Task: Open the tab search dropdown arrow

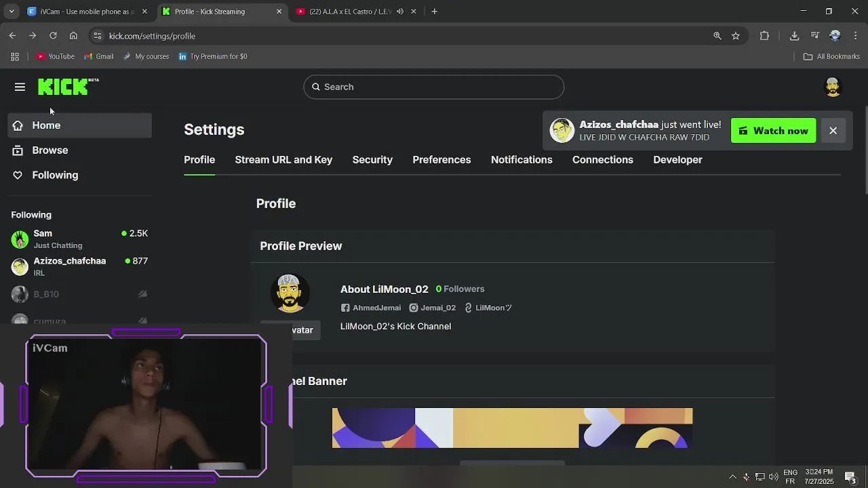Action: tap(11, 12)
